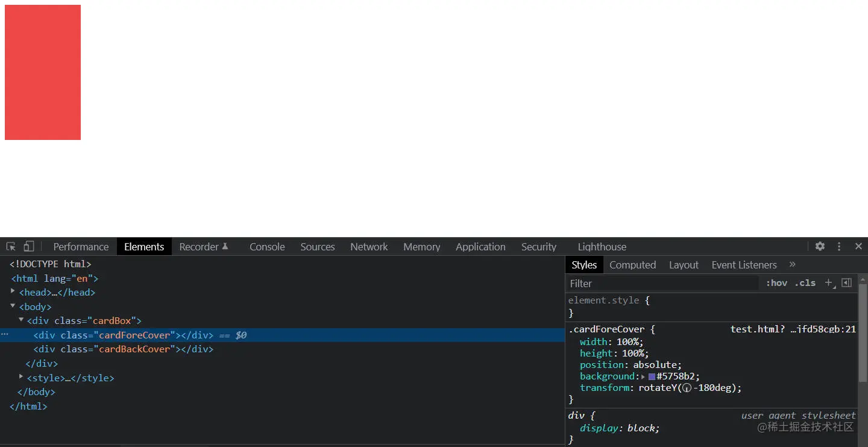Open the Lighthouse tab
868x447 pixels.
pos(602,247)
